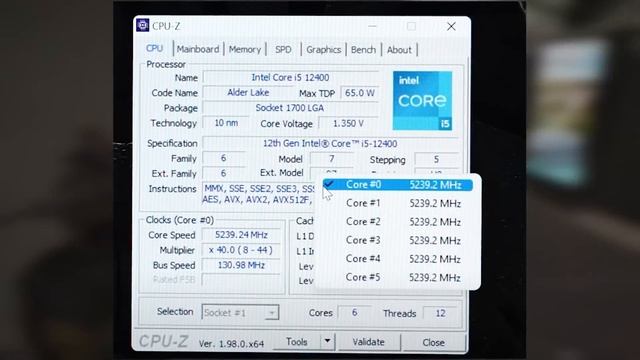Click the CPU-Z app icon in title bar
The image size is (640, 360).
(x=142, y=26)
